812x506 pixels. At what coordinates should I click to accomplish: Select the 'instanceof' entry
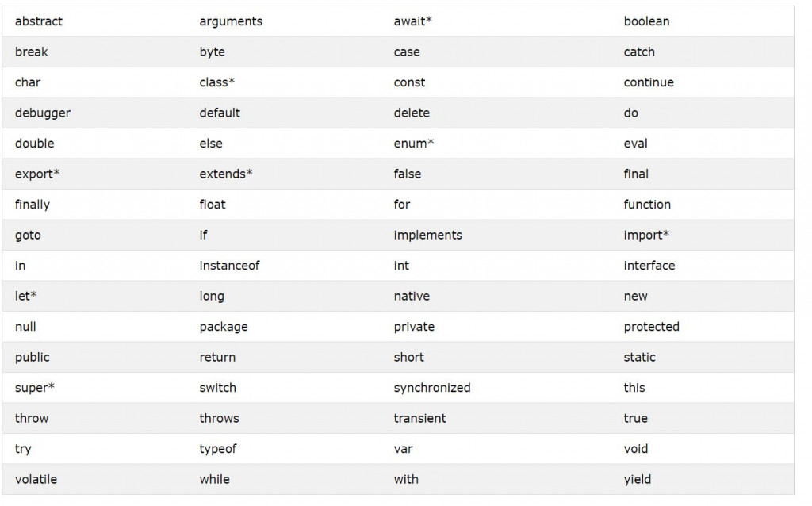[229, 266]
